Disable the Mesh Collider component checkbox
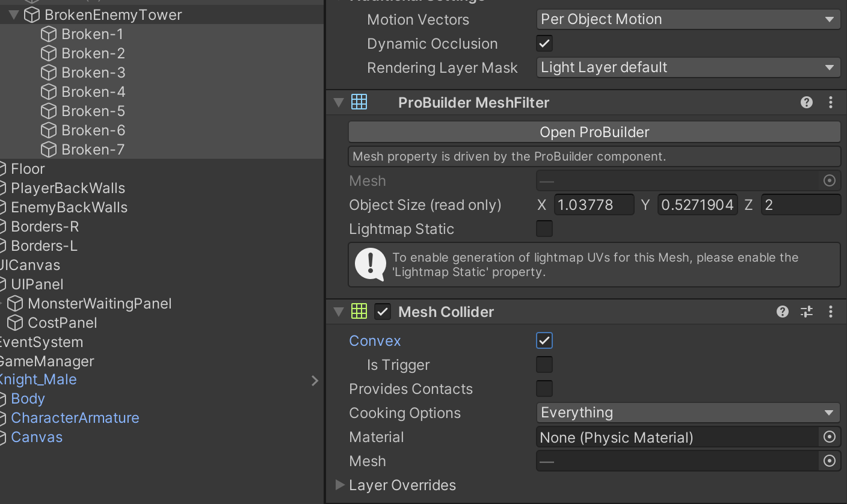The image size is (847, 504). click(383, 312)
